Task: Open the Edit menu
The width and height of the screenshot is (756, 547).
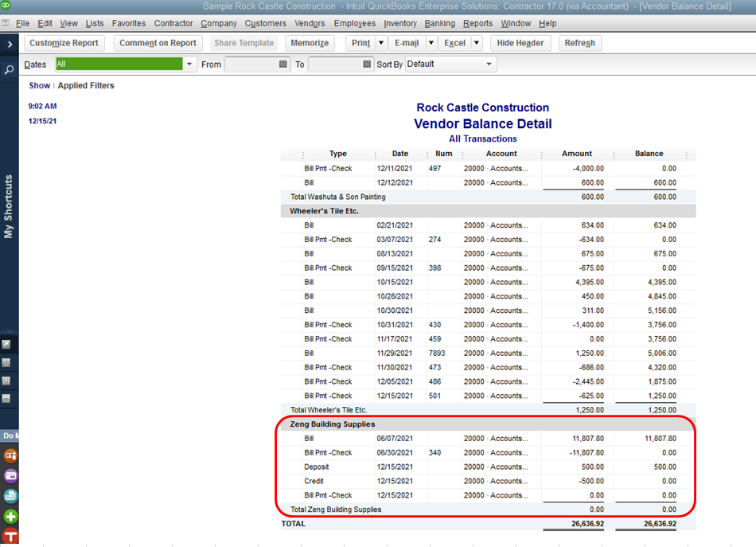Action: tap(45, 23)
